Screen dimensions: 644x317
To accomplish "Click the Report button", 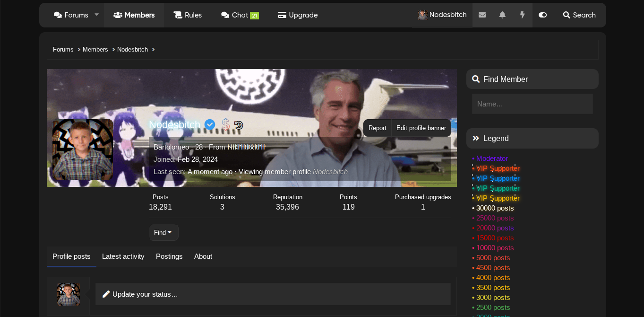I will [x=377, y=128].
